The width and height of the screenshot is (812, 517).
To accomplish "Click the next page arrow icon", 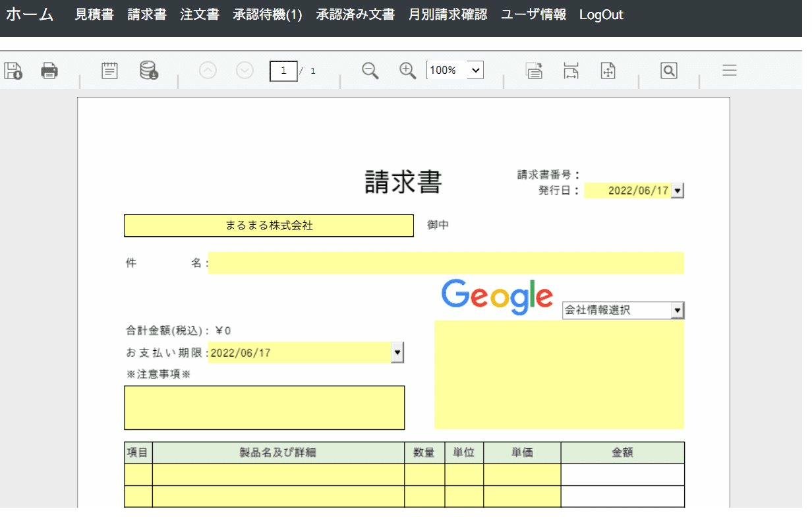I will (245, 70).
